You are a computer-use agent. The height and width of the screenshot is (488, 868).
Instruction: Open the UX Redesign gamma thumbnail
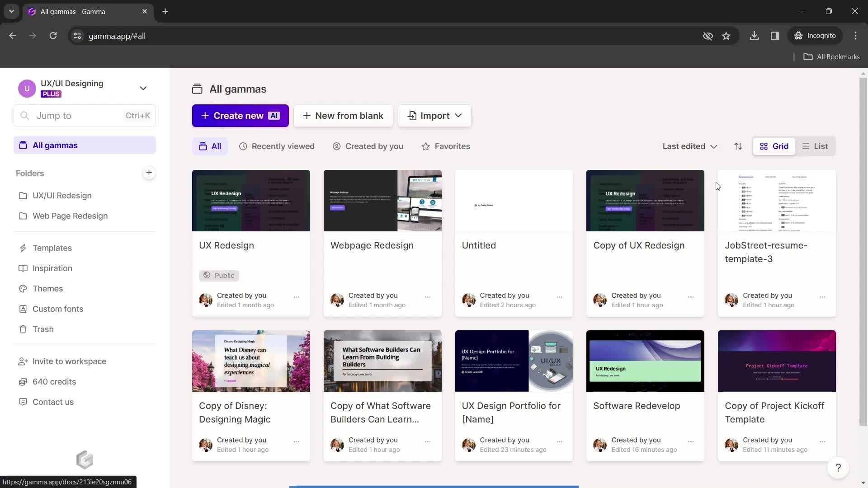pos(250,201)
